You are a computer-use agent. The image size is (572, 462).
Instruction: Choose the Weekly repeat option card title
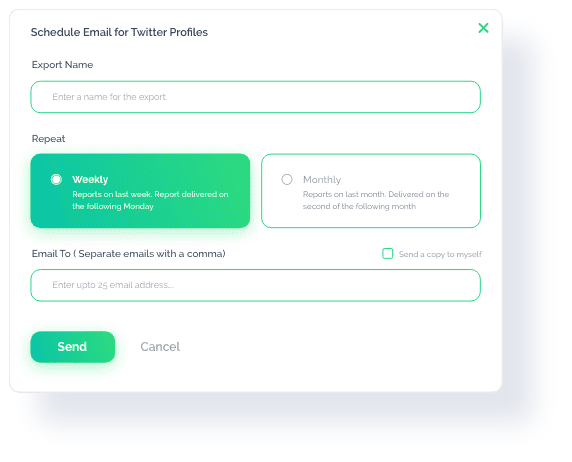[x=90, y=180]
